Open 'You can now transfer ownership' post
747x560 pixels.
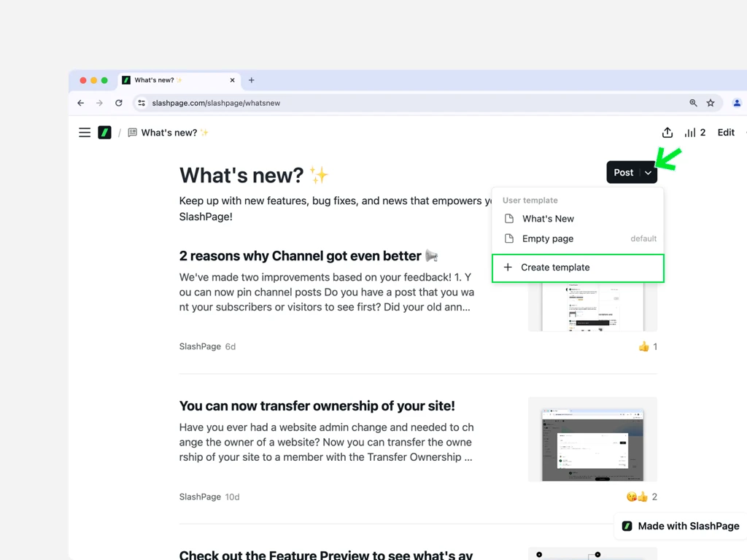click(317, 406)
